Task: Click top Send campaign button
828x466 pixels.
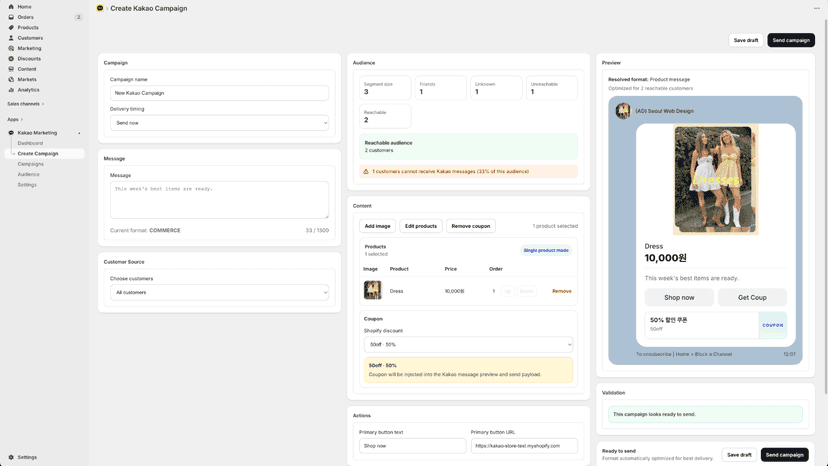Action: point(791,40)
